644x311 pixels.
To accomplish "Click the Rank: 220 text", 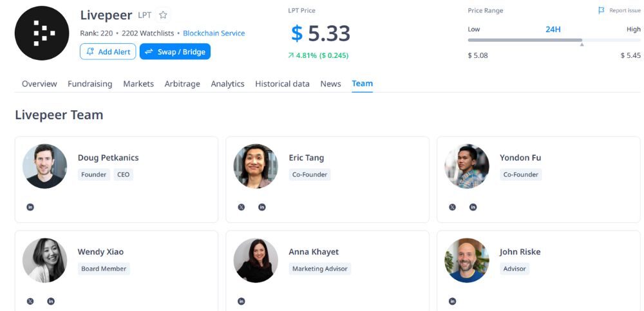I will [97, 33].
